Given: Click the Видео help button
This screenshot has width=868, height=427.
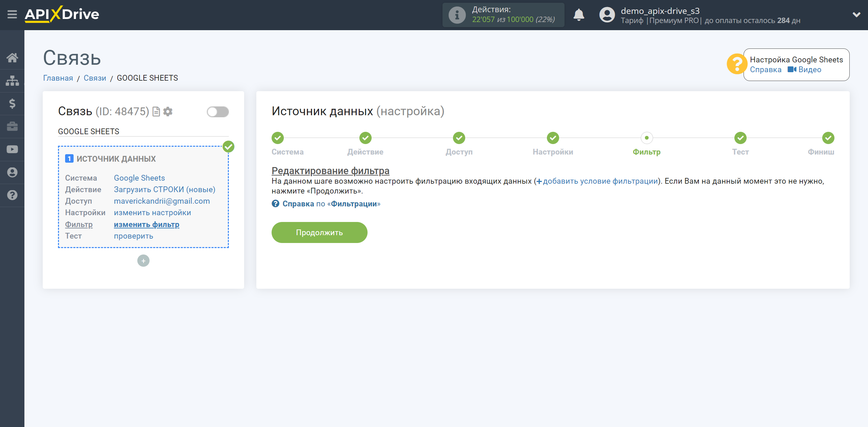Looking at the screenshot, I should click(x=805, y=70).
